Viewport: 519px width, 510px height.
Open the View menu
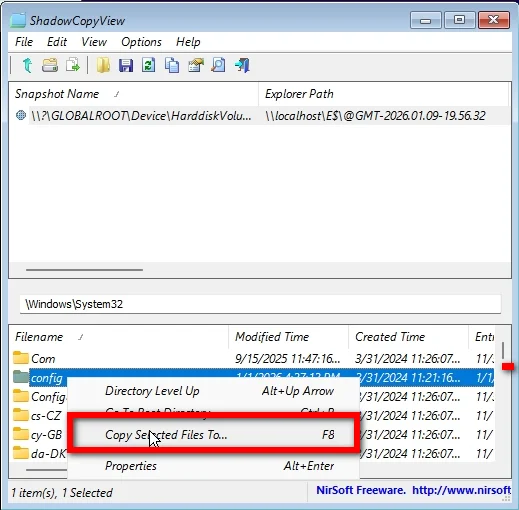94,42
